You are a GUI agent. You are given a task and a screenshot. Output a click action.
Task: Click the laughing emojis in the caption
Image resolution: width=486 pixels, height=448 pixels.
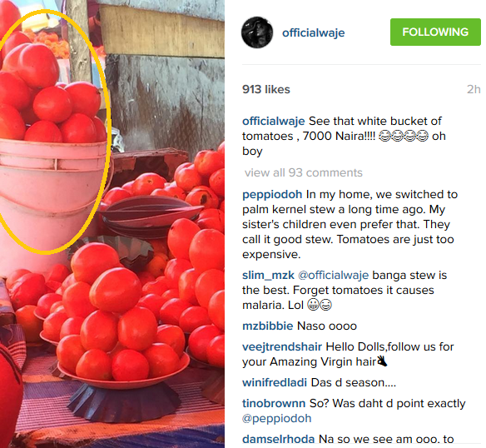coord(404,136)
